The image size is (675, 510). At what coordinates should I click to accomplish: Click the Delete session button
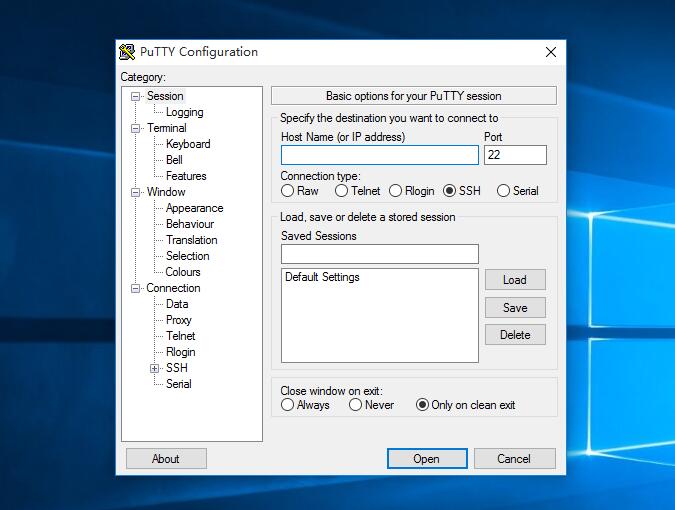(515, 334)
